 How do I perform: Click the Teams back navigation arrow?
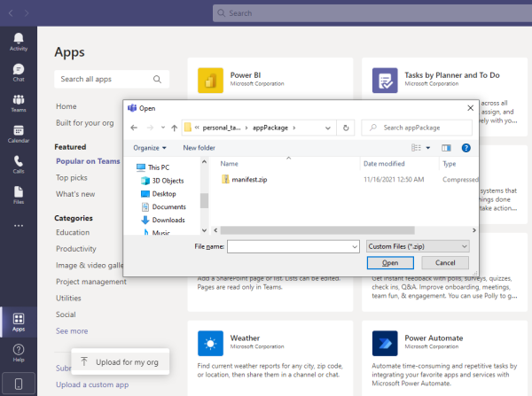pyautogui.click(x=11, y=13)
